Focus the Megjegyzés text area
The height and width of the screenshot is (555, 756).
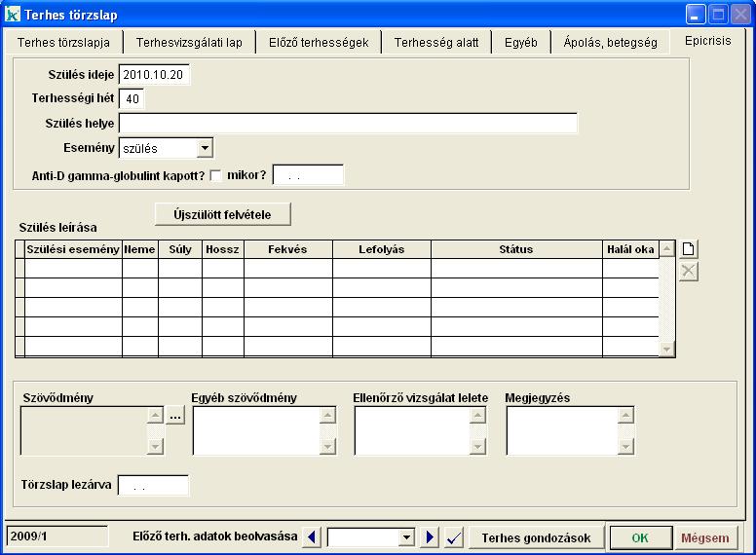(562, 430)
